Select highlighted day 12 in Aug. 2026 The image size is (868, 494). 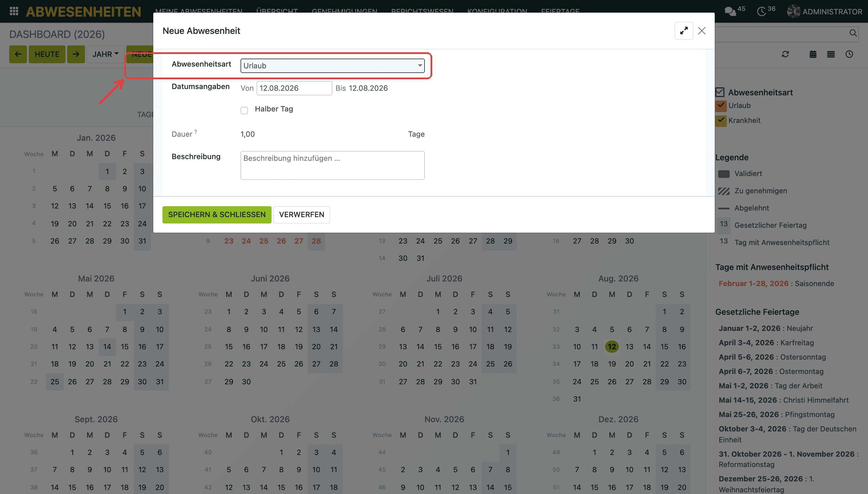612,346
